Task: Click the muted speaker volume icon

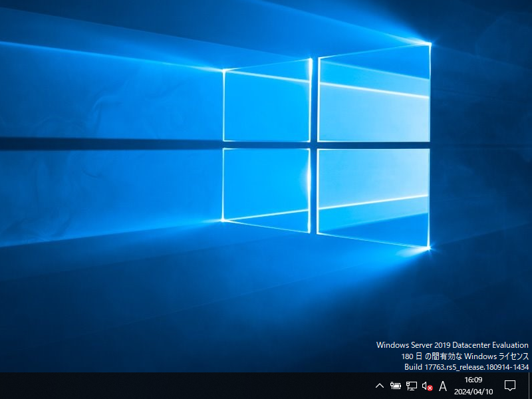Action: click(427, 386)
